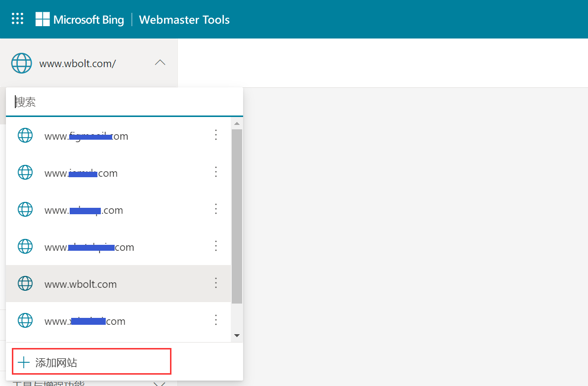The height and width of the screenshot is (386, 588).
Task: Open more options for the www.j site
Action: point(215,172)
